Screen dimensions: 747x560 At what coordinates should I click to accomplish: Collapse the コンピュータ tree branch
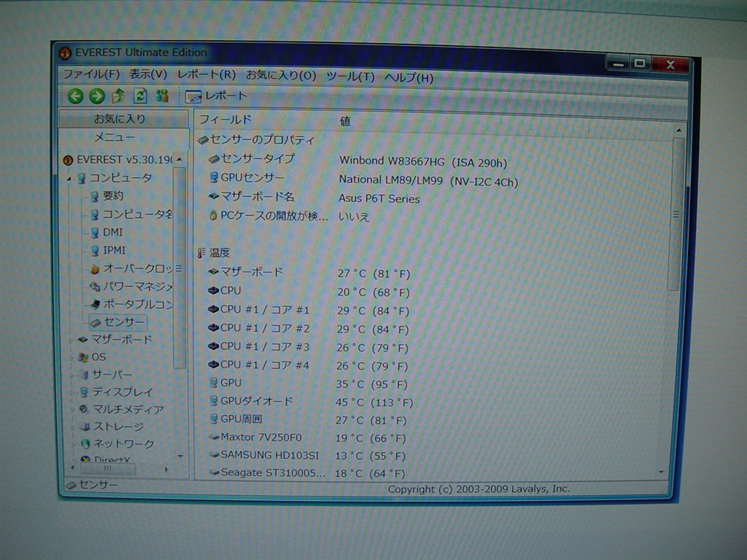pyautogui.click(x=69, y=179)
